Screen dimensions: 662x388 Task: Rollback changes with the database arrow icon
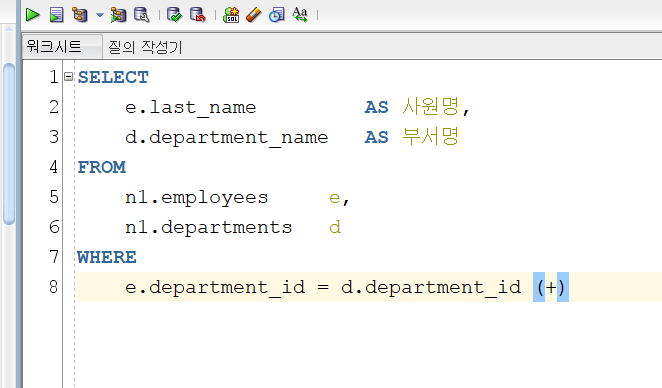coord(198,15)
